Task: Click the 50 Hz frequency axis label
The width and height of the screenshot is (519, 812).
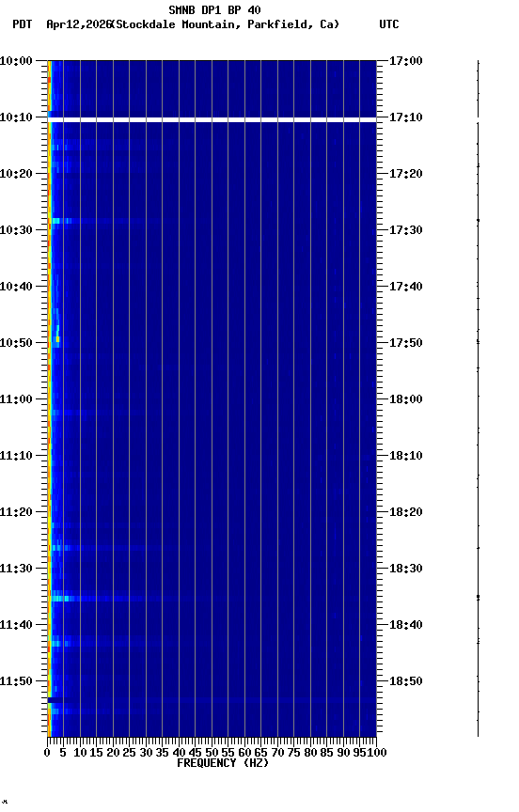Action: click(212, 753)
